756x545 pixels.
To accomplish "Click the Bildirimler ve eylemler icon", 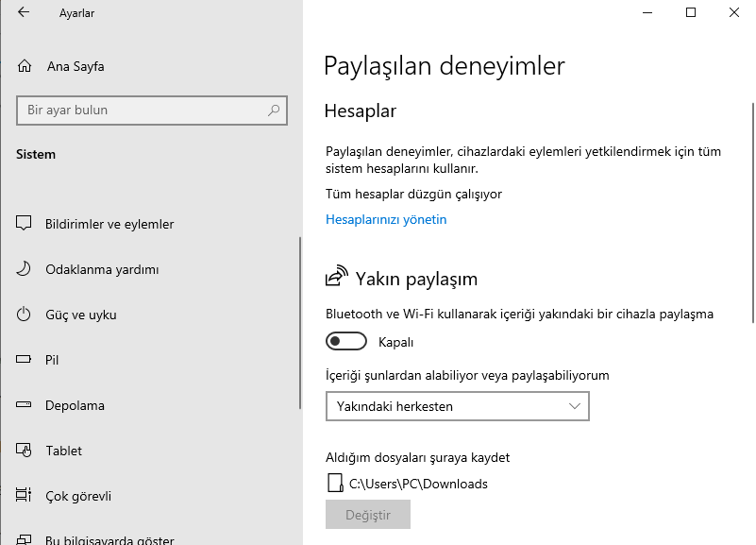I will click(x=25, y=224).
